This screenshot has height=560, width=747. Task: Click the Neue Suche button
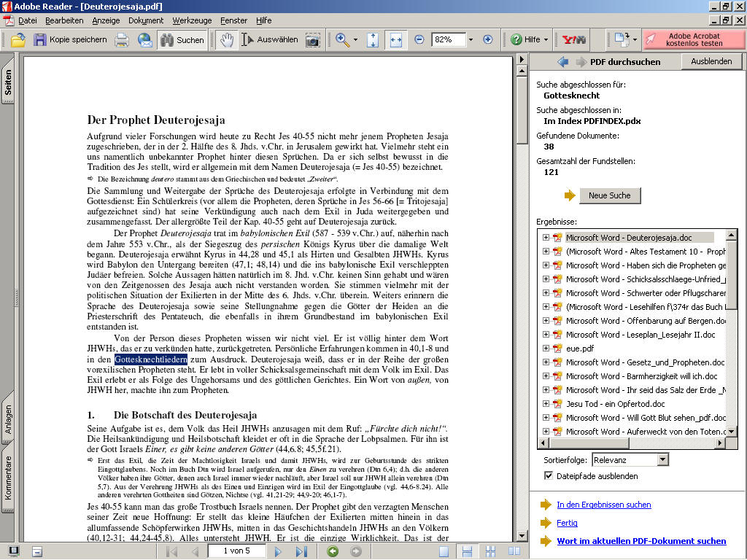610,195
